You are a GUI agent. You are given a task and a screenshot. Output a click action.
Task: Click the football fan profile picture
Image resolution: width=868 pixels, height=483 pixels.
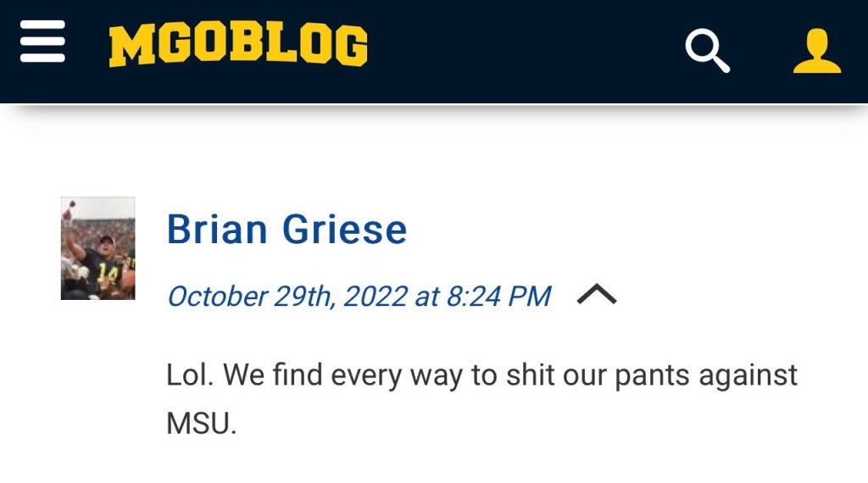coord(97,248)
